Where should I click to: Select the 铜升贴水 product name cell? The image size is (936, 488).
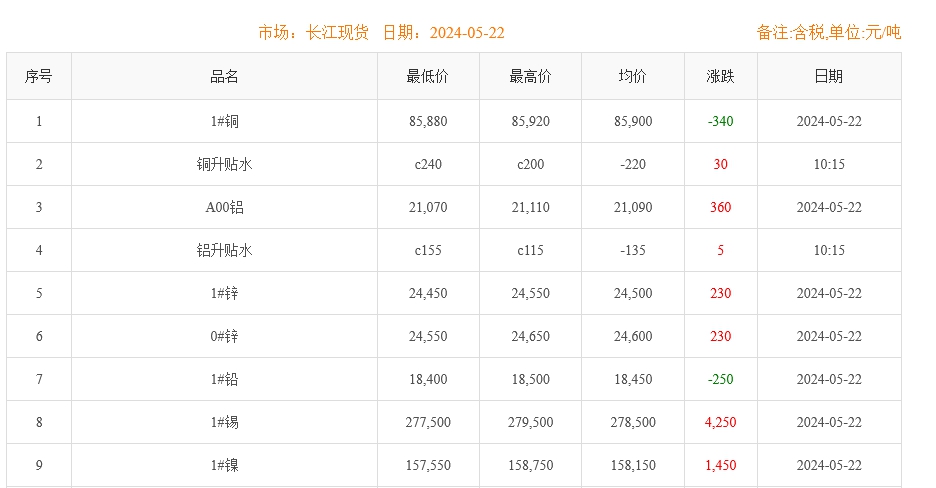pyautogui.click(x=224, y=165)
